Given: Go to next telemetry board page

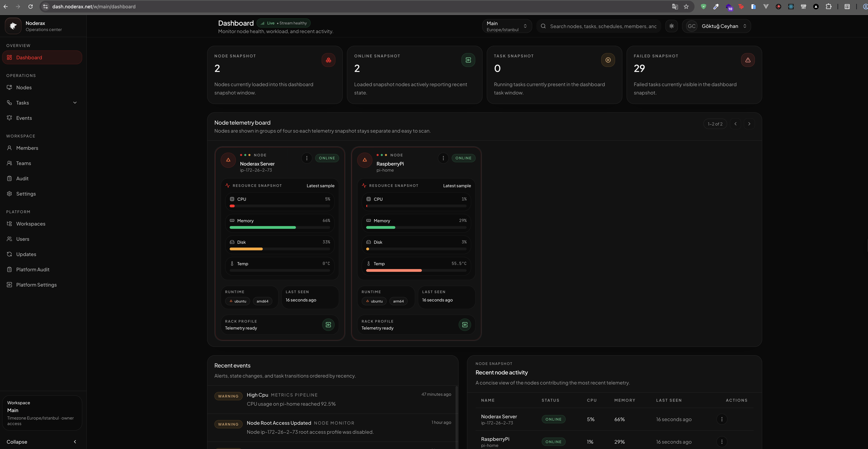Looking at the screenshot, I should [749, 124].
